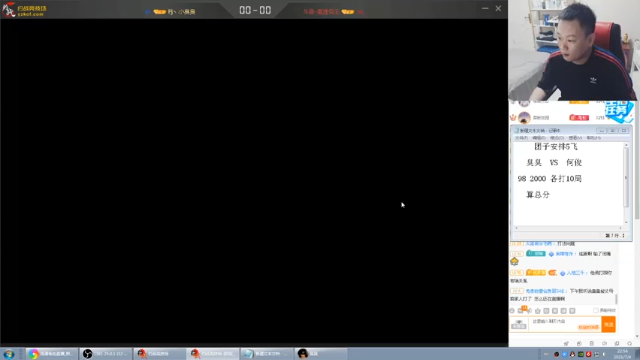Click the blue username after the teal badge
The height and width of the screenshot is (360, 640).
tap(564, 254)
